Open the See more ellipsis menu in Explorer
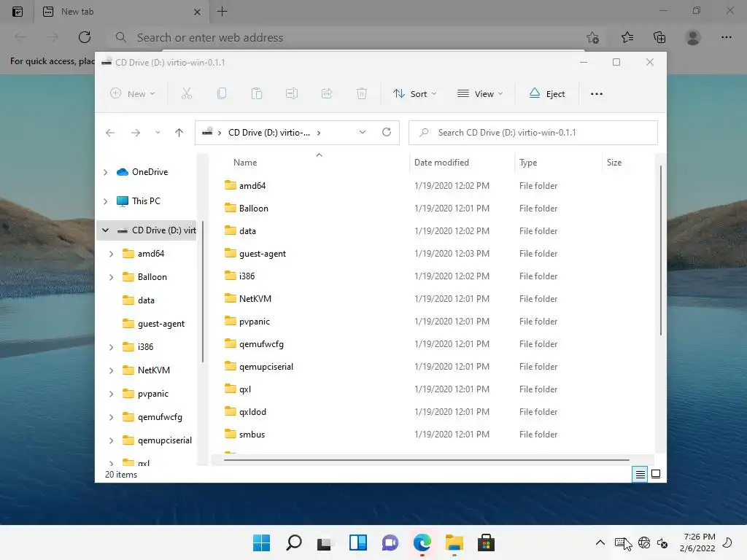The height and width of the screenshot is (560, 747). (597, 94)
